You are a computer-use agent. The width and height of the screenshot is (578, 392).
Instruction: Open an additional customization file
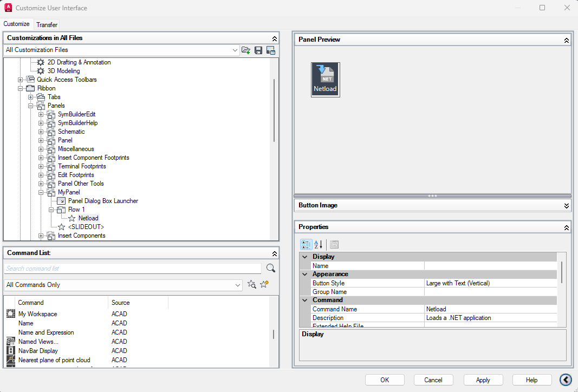coord(245,50)
